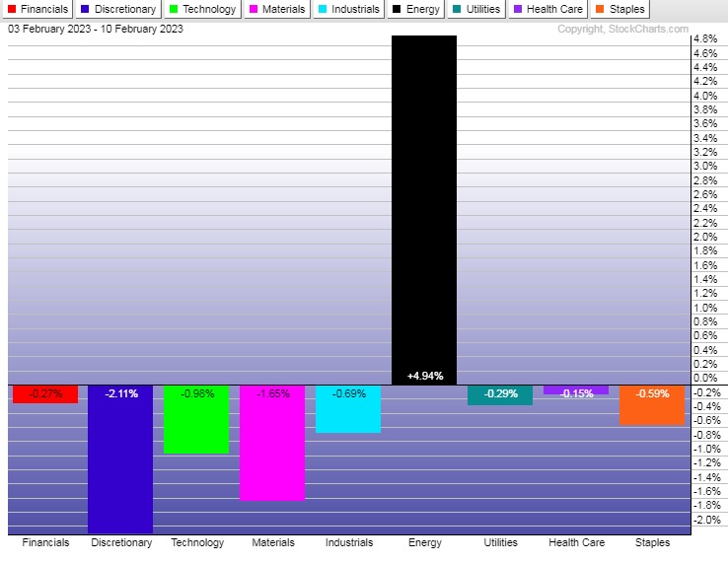Click the dark blue Discretionary bar
This screenshot has width=728, height=563.
click(x=120, y=459)
